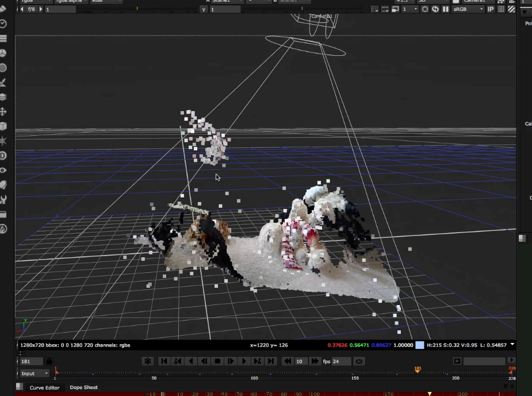The image size is (532, 396).
Task: Click the zebra-stripe clipping warning icon at top right
Action: (510, 9)
